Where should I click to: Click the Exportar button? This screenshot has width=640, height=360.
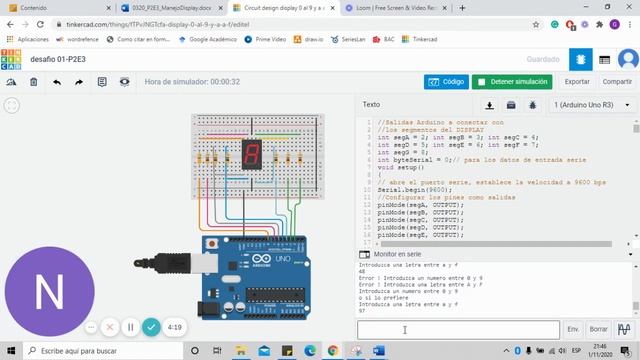(x=577, y=82)
